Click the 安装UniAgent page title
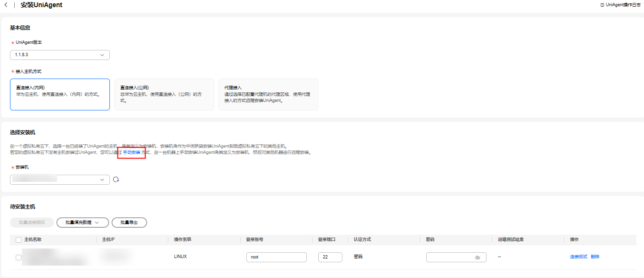 tap(41, 5)
